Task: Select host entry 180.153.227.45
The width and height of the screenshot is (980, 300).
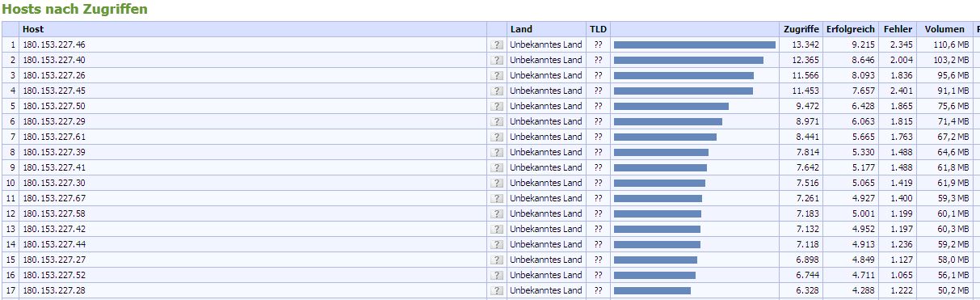Action: 54,91
